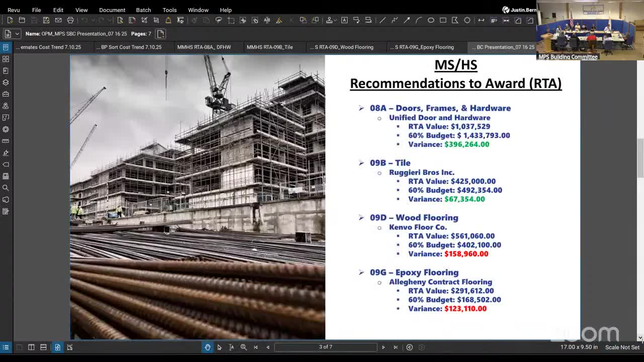Select the Ellipse markup tool
This screenshot has width=644, height=362.
pyautogui.click(x=431, y=20)
